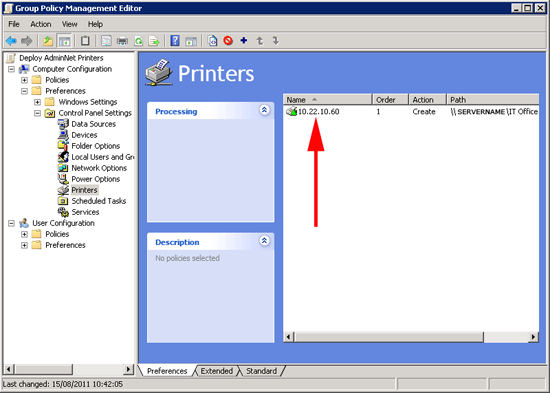
Task: Click the Paste clipboard toolbar icon
Action: (85, 41)
